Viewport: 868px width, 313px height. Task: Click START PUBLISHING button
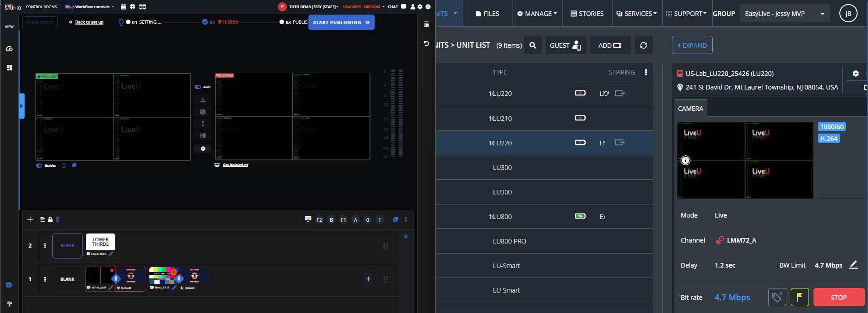341,22
